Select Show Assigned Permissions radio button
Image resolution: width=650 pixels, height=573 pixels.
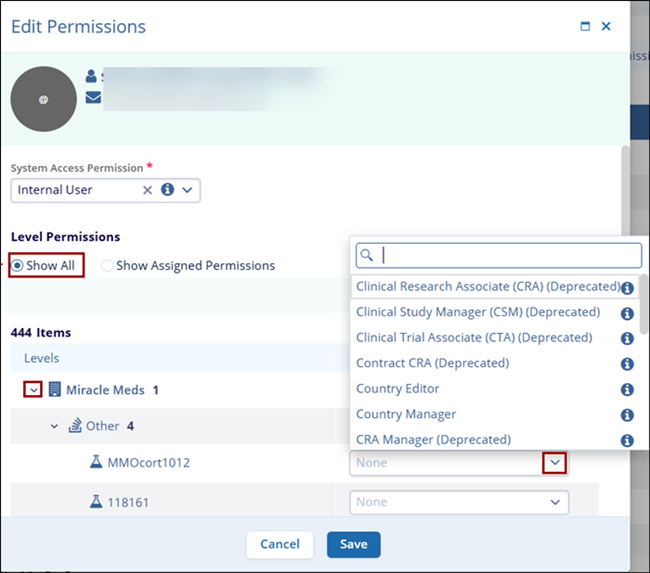107,266
